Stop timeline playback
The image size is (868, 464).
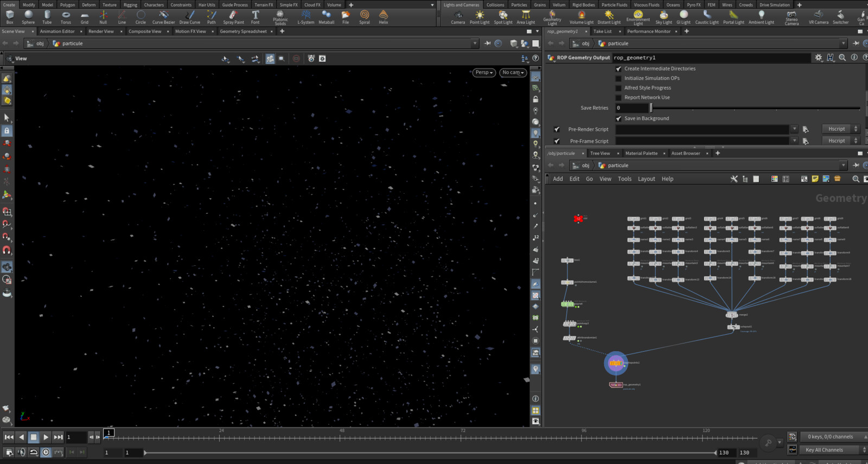click(34, 437)
